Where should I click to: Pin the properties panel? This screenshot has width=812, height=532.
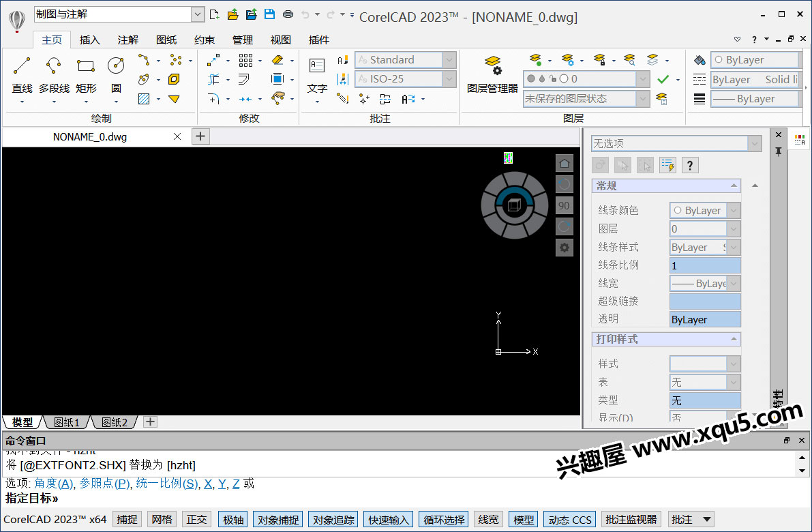[779, 151]
